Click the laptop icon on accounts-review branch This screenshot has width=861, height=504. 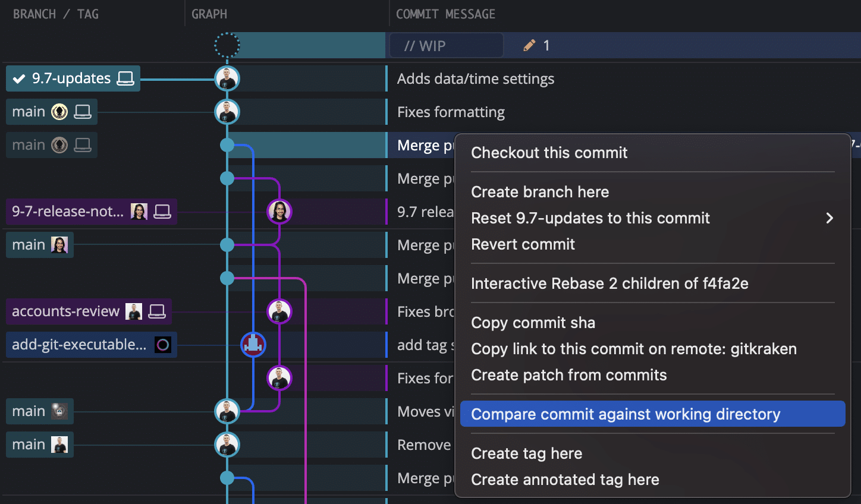point(157,311)
